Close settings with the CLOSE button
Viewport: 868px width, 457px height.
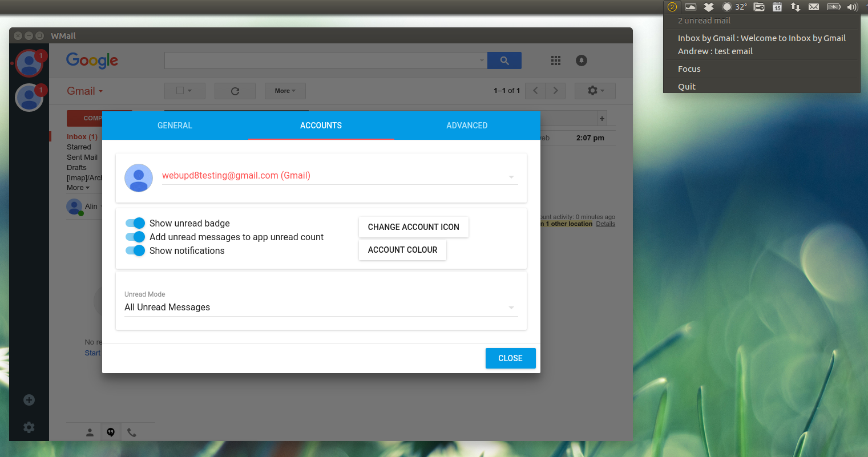[510, 358]
